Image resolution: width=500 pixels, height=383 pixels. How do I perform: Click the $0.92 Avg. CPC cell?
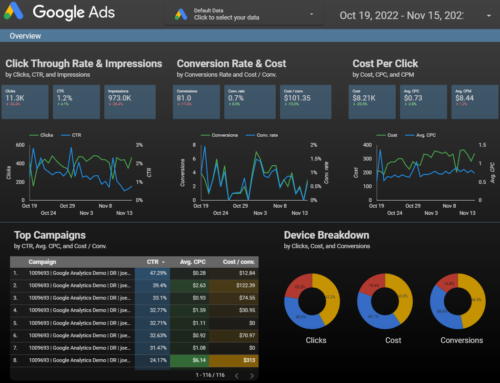(x=189, y=335)
